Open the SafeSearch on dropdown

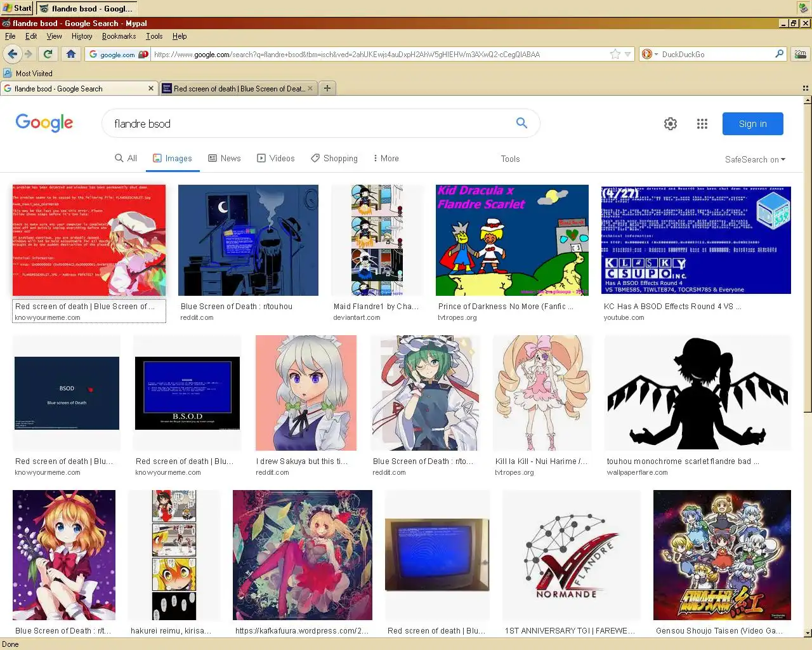[755, 159]
